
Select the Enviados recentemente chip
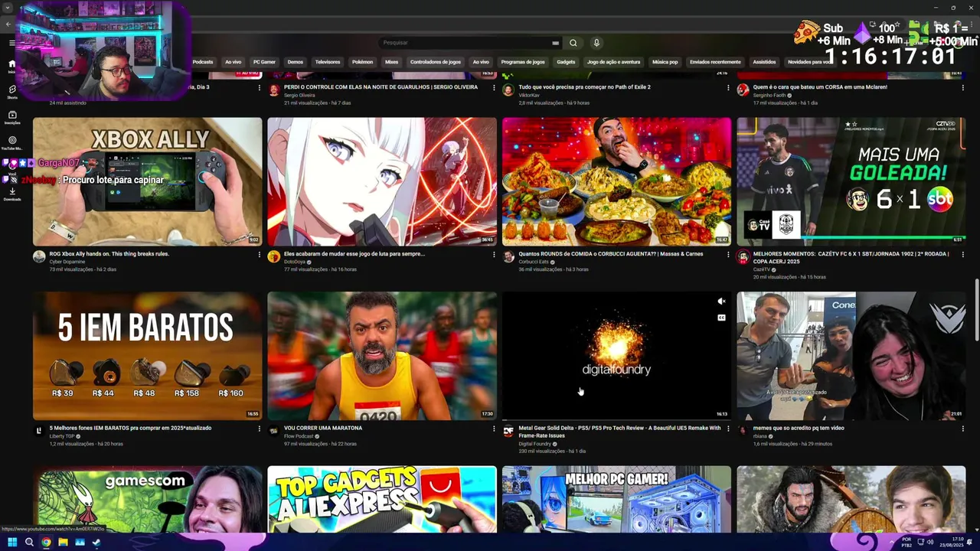pos(715,62)
